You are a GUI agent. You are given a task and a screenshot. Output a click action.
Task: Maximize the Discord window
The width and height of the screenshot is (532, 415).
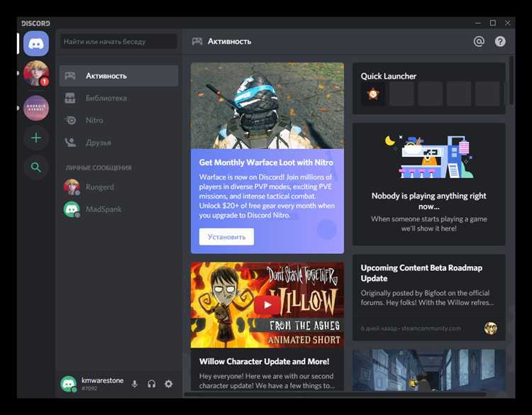click(x=493, y=23)
